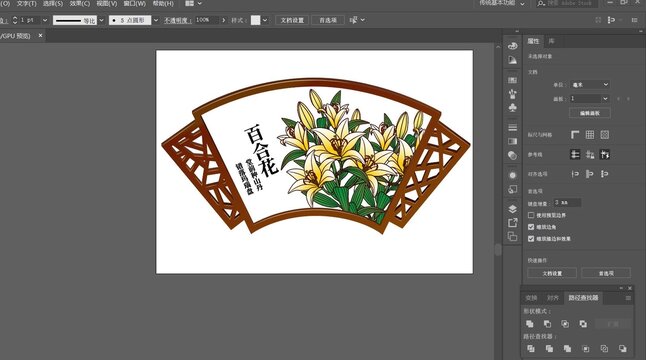This screenshot has height=360, width=646.
Task: Toggle the smart guides icon
Action: pyautogui.click(x=604, y=154)
